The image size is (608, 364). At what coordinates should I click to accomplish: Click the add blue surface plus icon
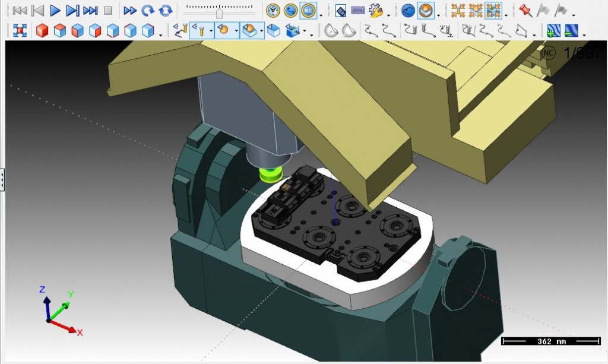point(553,31)
